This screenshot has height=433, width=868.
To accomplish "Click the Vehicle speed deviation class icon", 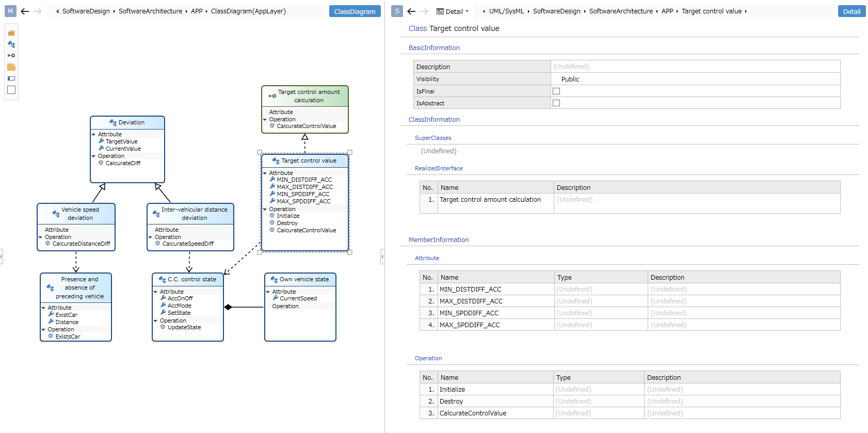I will coord(56,214).
